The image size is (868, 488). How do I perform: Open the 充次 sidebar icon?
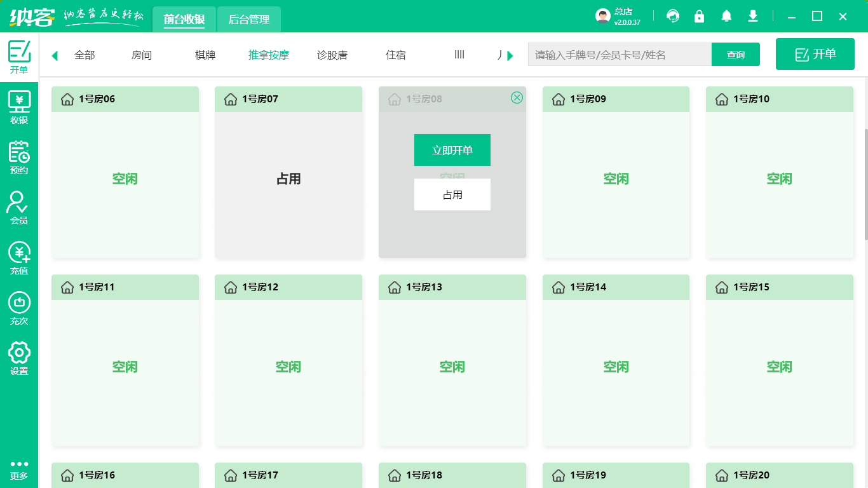19,308
